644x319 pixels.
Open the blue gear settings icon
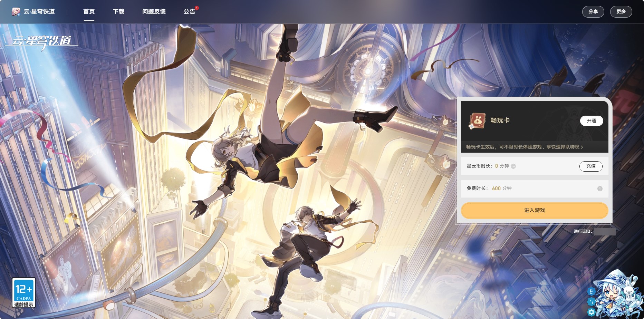592,312
